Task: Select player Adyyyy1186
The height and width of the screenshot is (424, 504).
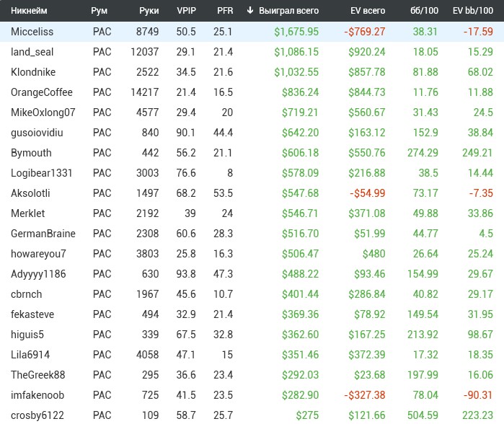Action: pyautogui.click(x=38, y=274)
